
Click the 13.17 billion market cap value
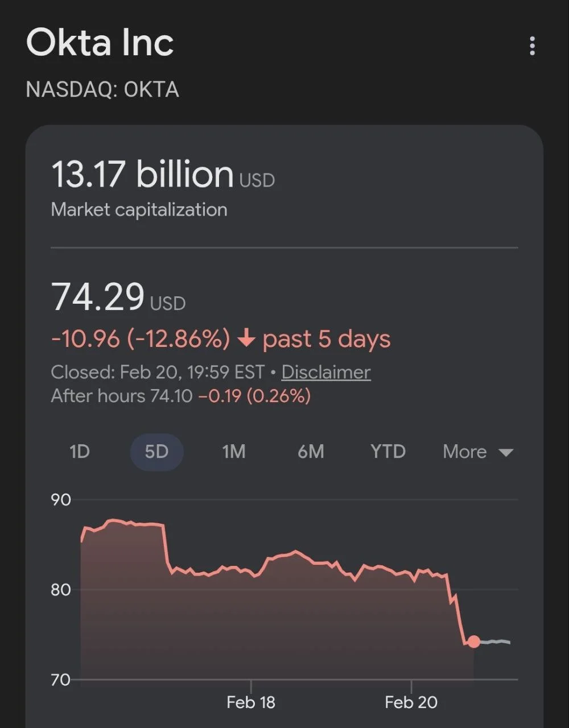(142, 174)
